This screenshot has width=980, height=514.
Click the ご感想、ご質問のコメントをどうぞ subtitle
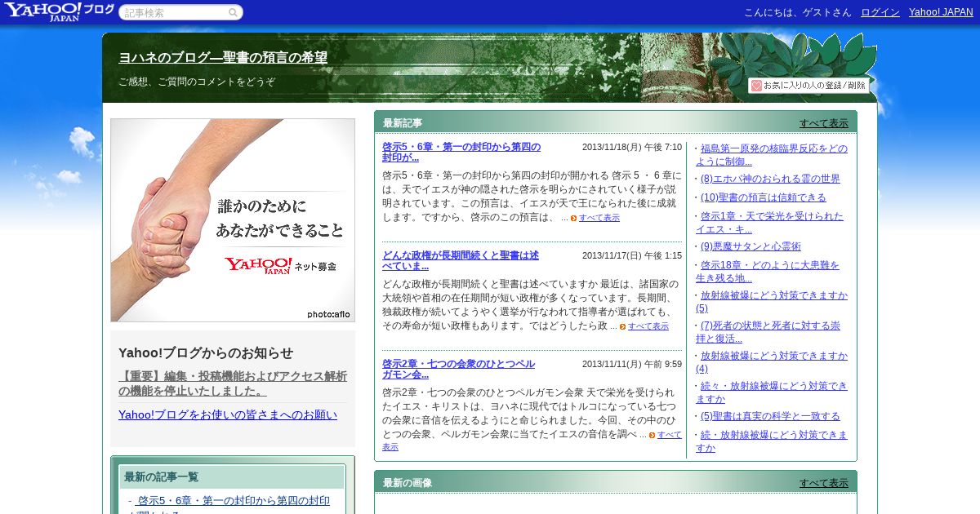(x=197, y=82)
